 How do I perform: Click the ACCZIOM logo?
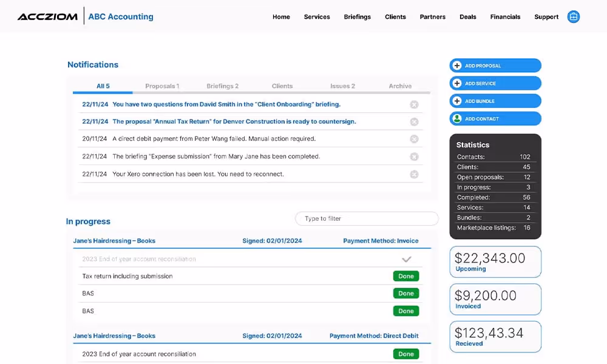(47, 16)
